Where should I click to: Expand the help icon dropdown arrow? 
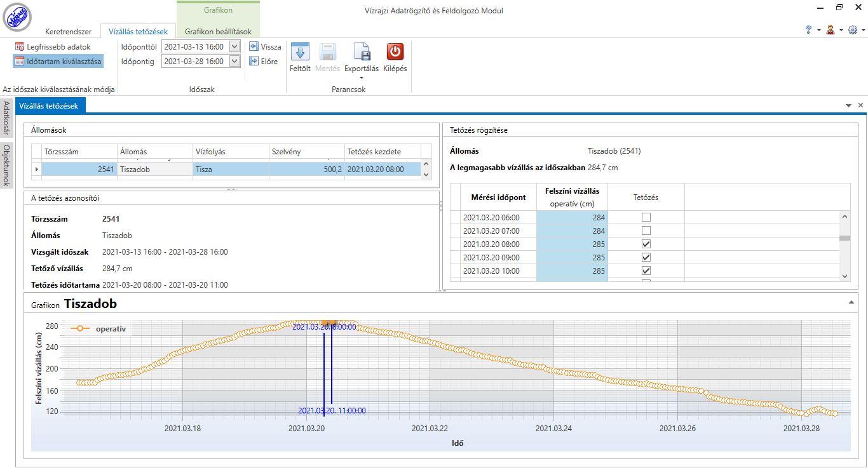coord(818,30)
